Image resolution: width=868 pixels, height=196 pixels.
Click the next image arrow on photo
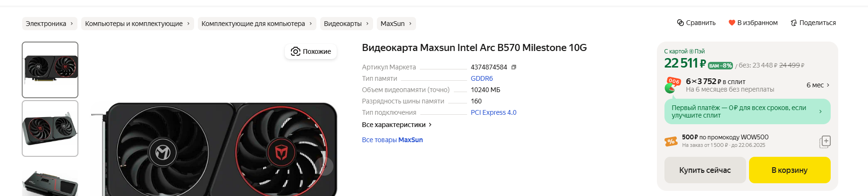coord(325,166)
